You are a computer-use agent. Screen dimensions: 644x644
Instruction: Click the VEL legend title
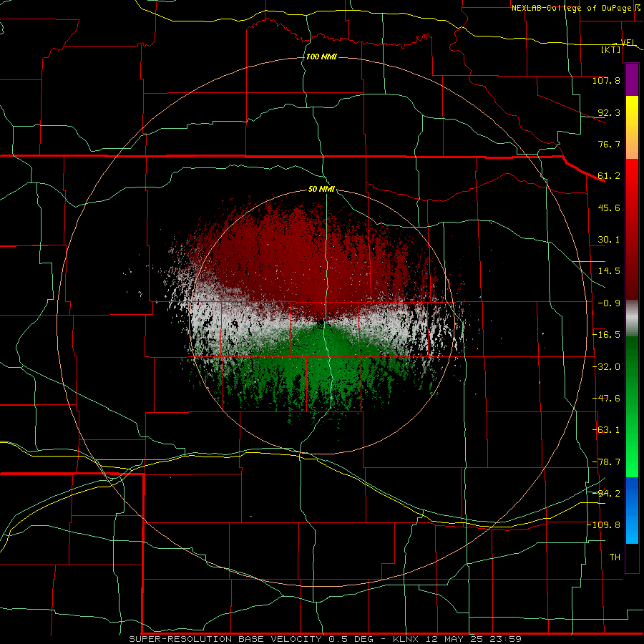(628, 42)
